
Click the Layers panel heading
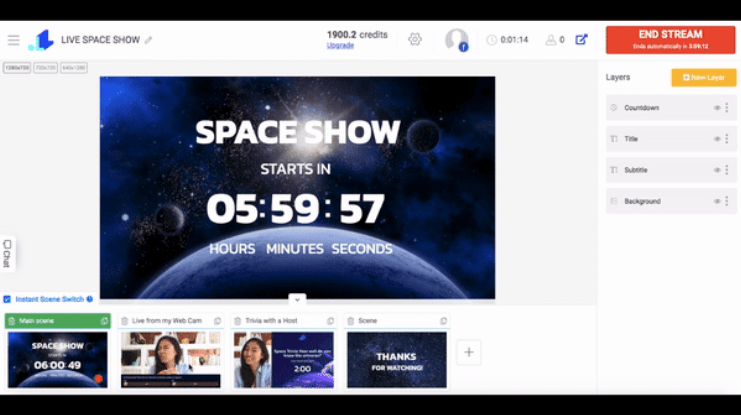[x=618, y=78]
